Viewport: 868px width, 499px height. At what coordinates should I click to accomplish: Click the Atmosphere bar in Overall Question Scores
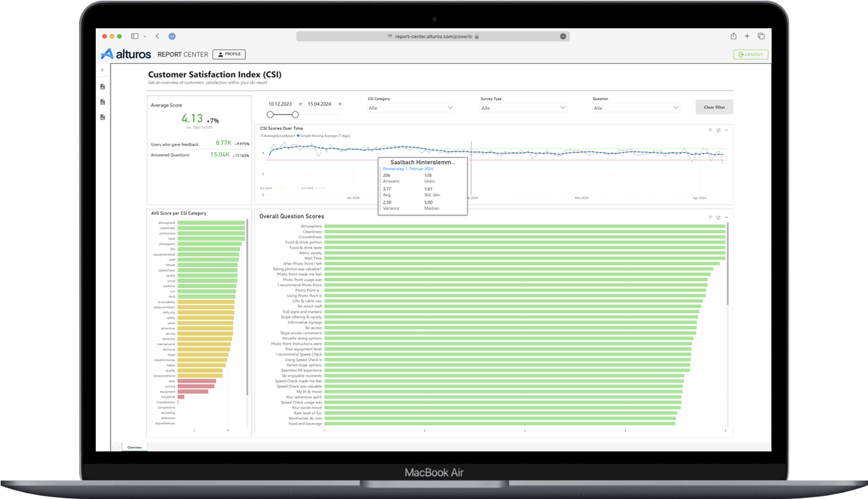pyautogui.click(x=524, y=226)
